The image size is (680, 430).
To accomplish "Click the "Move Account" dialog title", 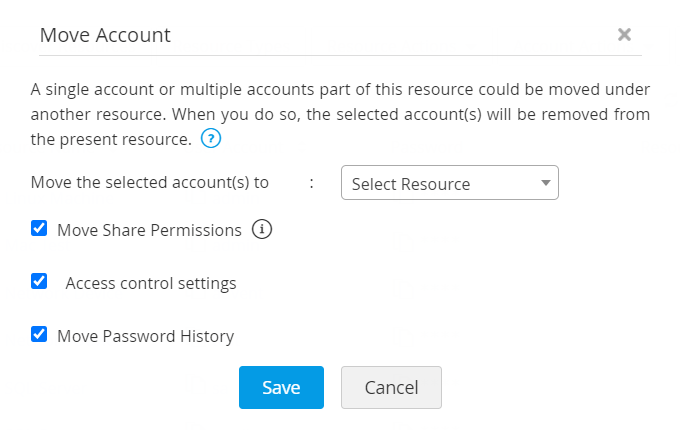I will click(x=105, y=35).
